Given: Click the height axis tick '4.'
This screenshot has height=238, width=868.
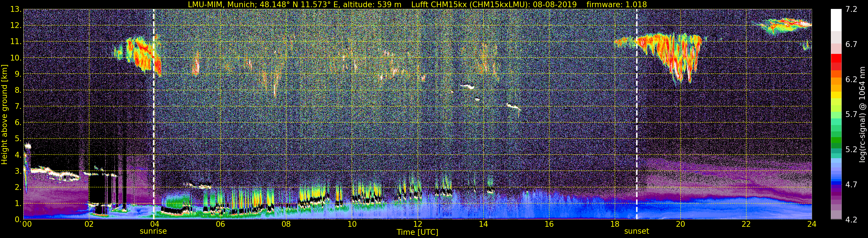Looking at the screenshot, I should point(18,155).
